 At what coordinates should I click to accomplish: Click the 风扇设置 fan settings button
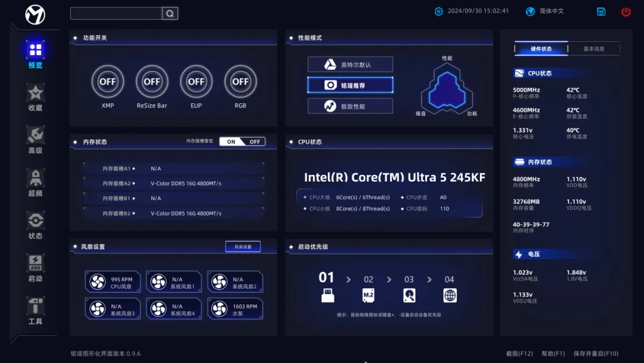pos(243,247)
